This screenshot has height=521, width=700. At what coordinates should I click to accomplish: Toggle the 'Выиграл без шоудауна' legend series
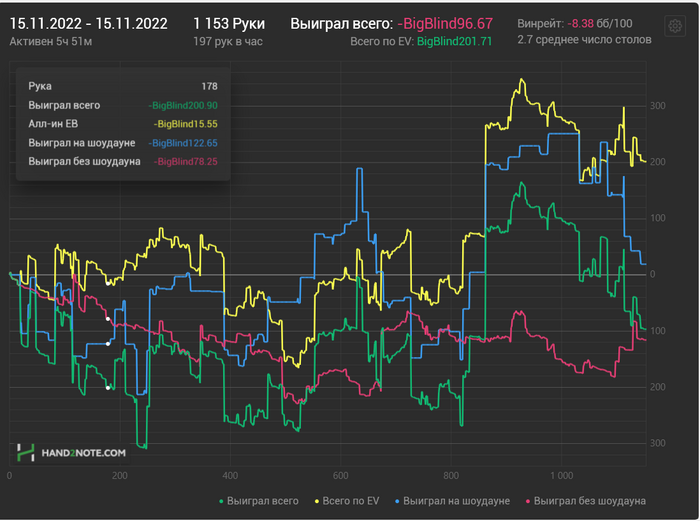[x=585, y=501]
